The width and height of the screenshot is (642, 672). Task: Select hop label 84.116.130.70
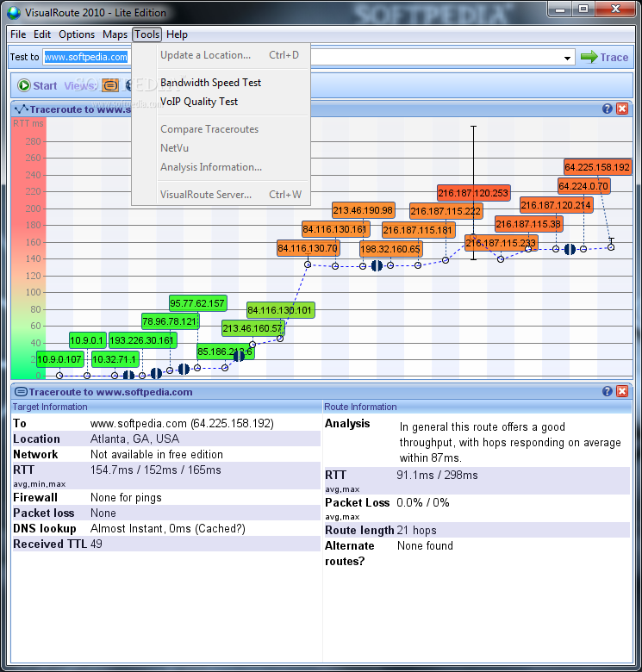(309, 248)
